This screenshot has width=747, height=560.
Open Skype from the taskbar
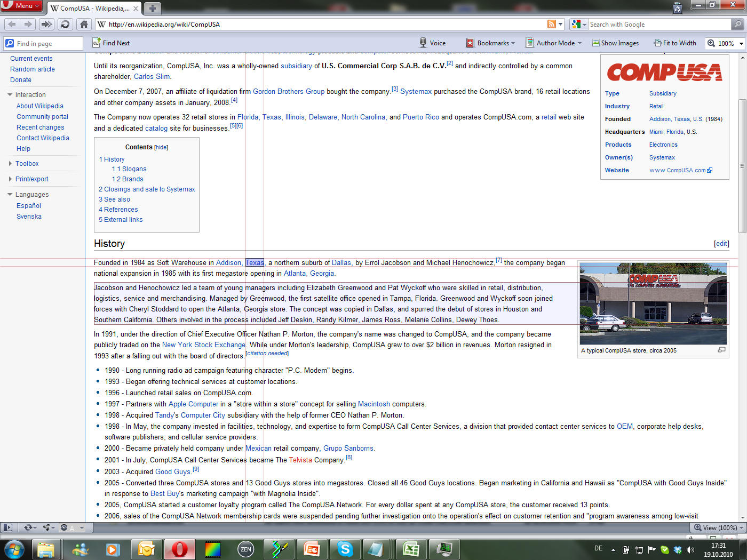(x=345, y=549)
